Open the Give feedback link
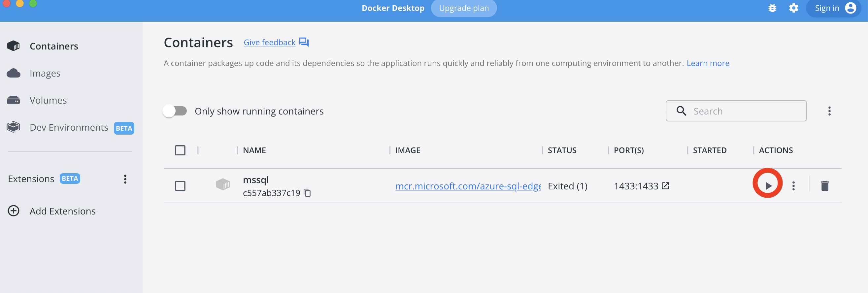868x293 pixels. [x=269, y=43]
